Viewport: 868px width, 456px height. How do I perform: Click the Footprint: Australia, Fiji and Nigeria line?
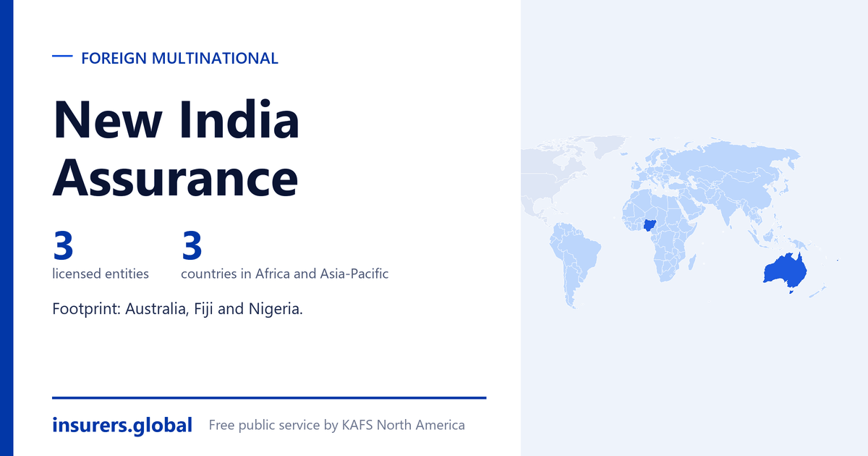[x=178, y=309]
